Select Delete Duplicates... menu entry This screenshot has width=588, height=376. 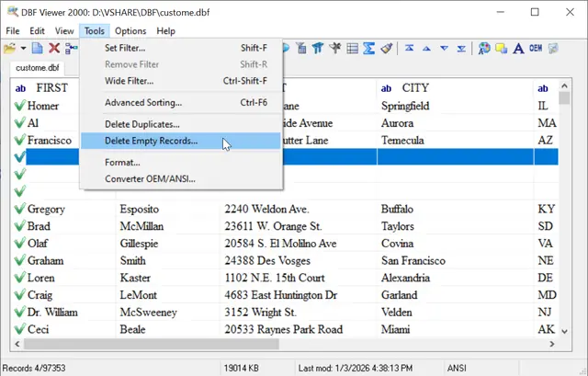(x=181, y=124)
